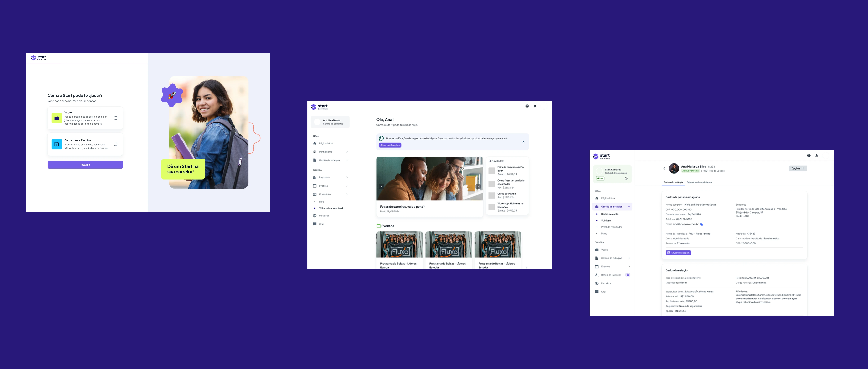
Task: Open the Opções dropdown menu
Action: 798,168
